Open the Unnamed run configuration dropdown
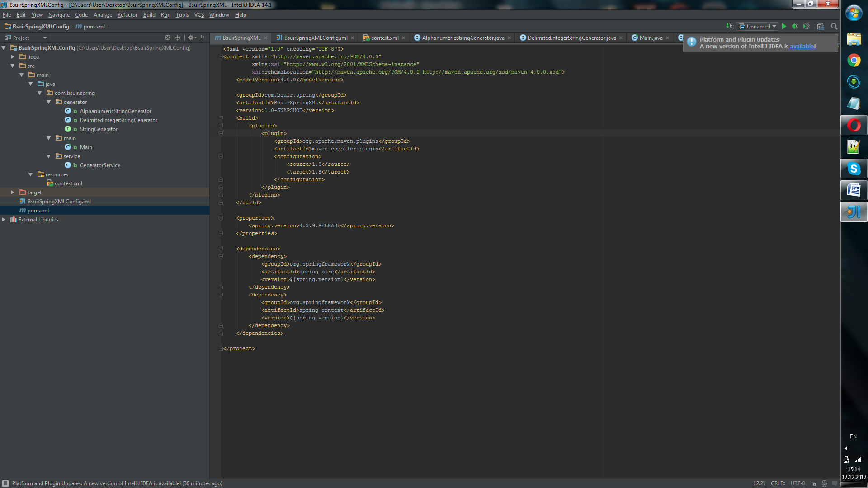The width and height of the screenshot is (868, 488). coord(757,26)
